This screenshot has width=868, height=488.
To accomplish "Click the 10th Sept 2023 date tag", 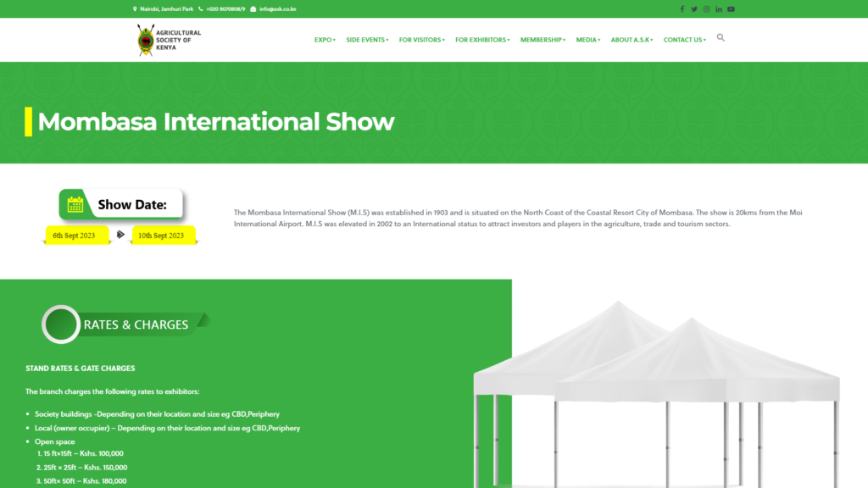I will pos(164,236).
